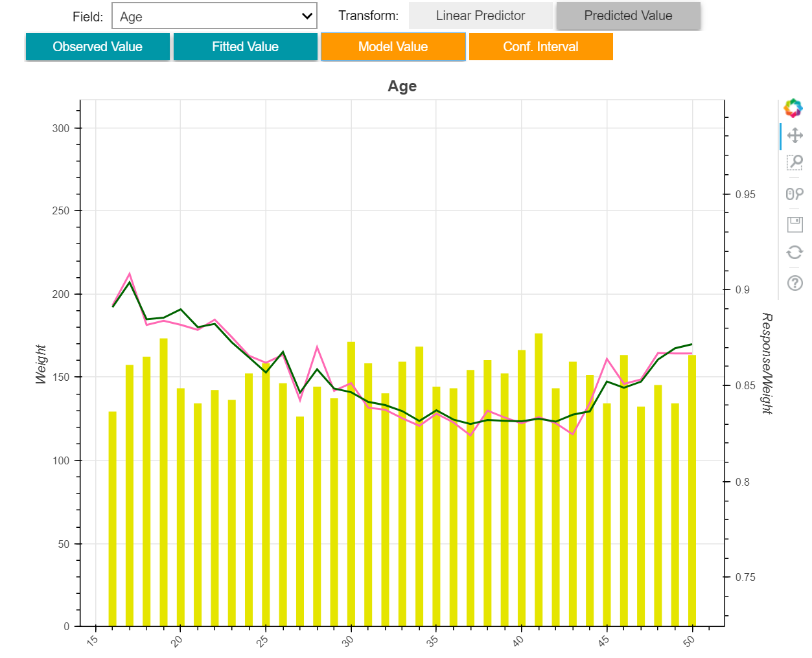Click the yellow bar at age 16
812x658 pixels.
[x=113, y=519]
